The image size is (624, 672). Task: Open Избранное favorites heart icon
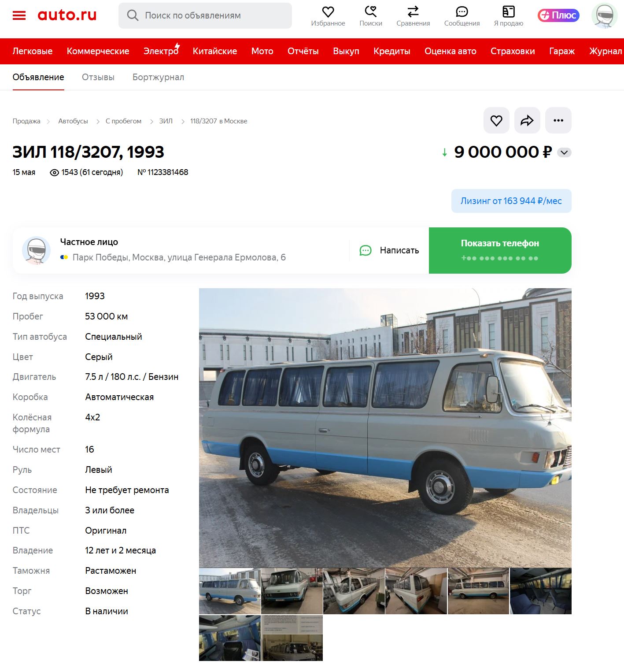tap(328, 11)
